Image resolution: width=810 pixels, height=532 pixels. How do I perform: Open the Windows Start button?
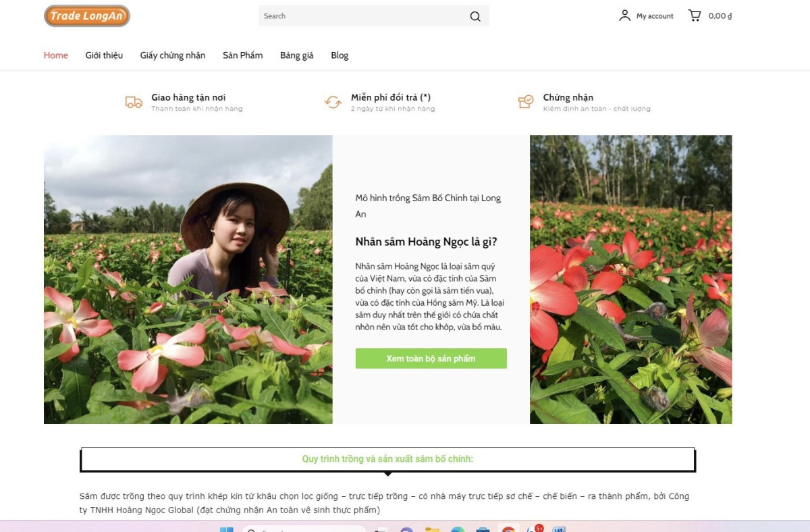(226, 529)
